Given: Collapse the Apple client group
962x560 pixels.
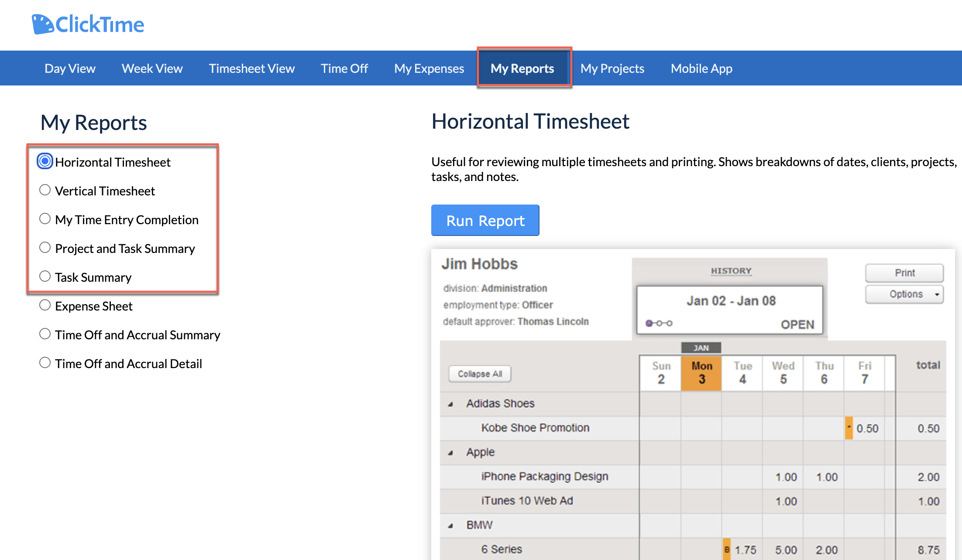Looking at the screenshot, I should (450, 453).
